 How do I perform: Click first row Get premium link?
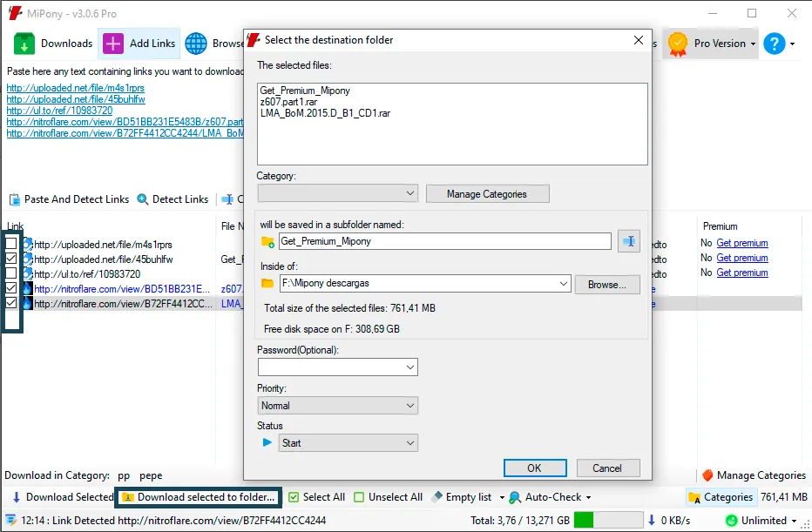(742, 243)
